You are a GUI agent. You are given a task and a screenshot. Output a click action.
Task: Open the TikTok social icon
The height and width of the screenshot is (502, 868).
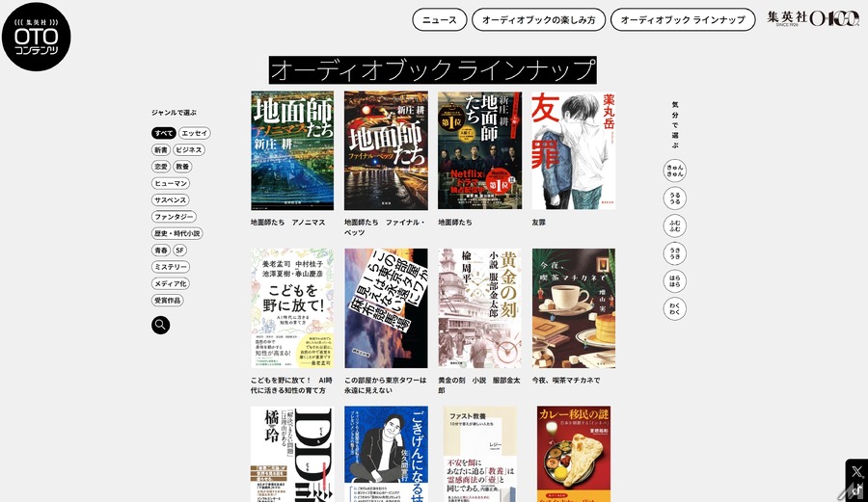(x=857, y=490)
